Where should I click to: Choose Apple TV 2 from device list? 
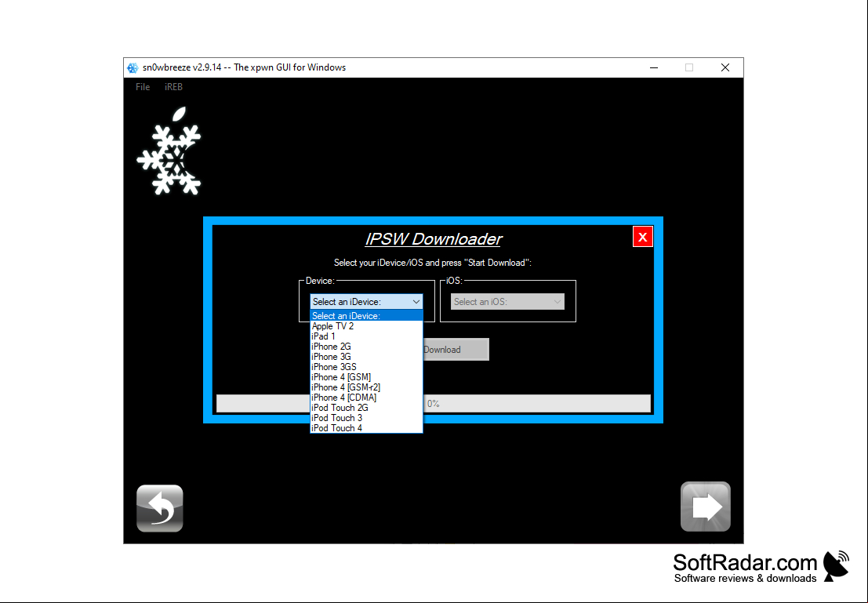pos(366,326)
